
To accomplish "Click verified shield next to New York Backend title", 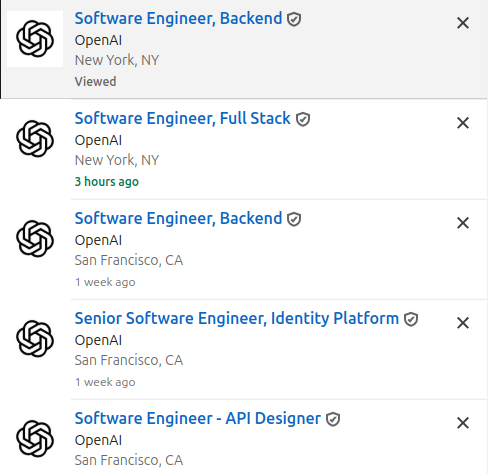I will (294, 19).
